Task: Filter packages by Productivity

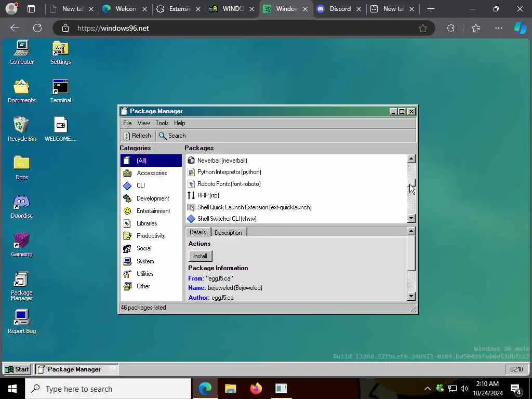Action: [x=151, y=236]
